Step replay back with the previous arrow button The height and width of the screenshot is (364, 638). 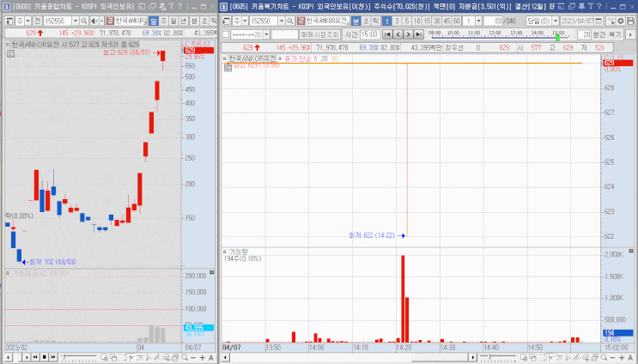[x=398, y=34]
